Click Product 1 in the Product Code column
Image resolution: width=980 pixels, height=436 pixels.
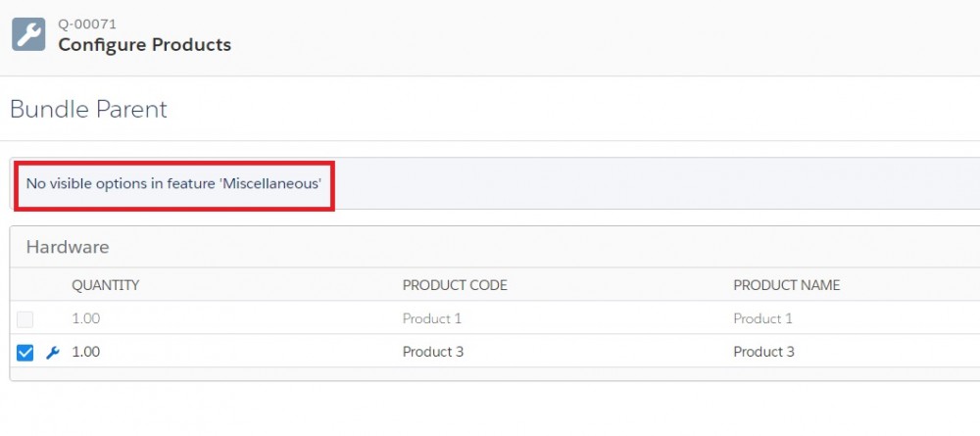(x=432, y=318)
